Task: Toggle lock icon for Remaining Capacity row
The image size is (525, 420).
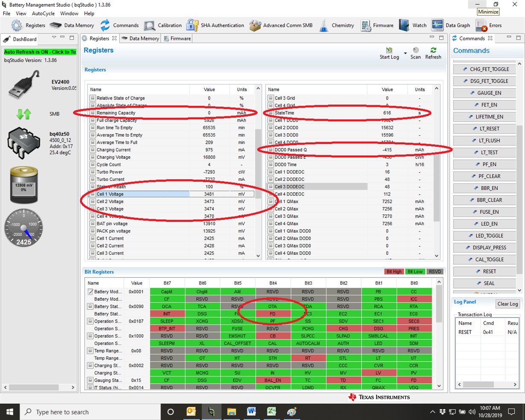Action: (92, 113)
